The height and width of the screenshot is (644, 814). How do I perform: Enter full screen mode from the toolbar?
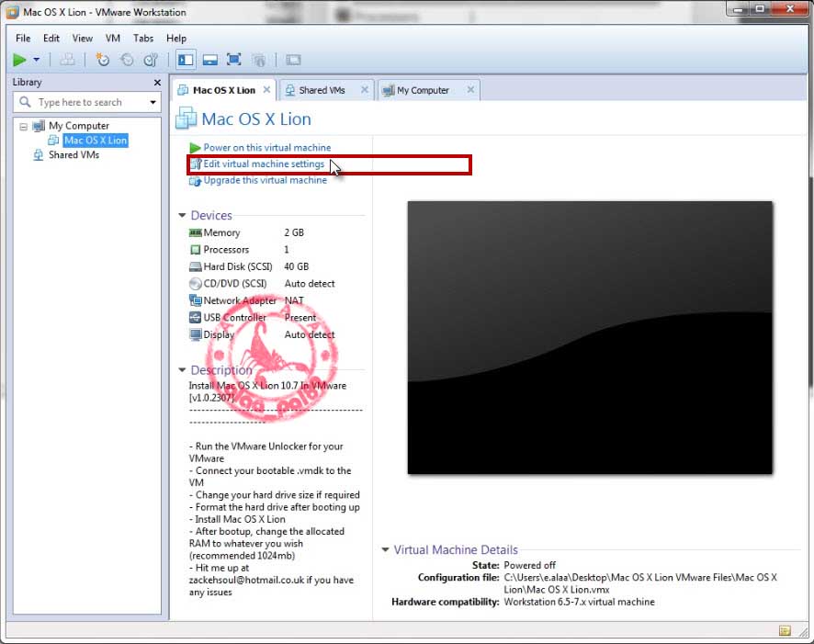click(x=234, y=61)
